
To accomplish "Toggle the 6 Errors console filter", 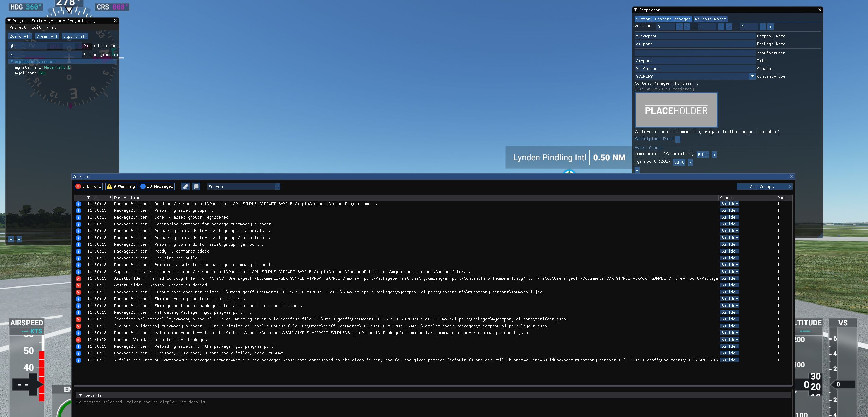I will click(x=88, y=186).
